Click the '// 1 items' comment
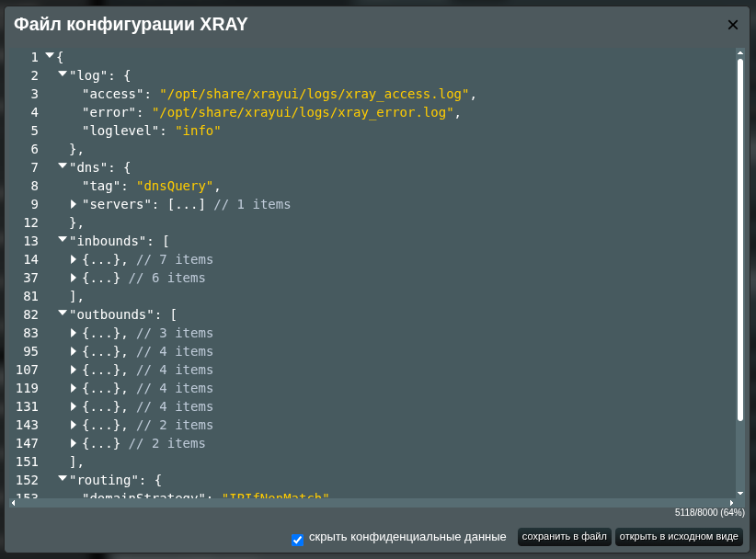756x559 pixels. point(252,204)
